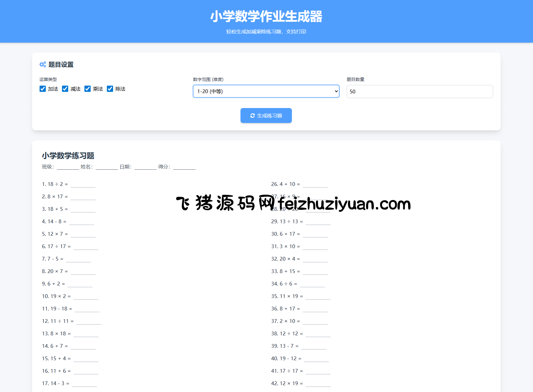The image size is (533, 392).
Task: Focus the 题目数量 input field
Action: click(419, 92)
